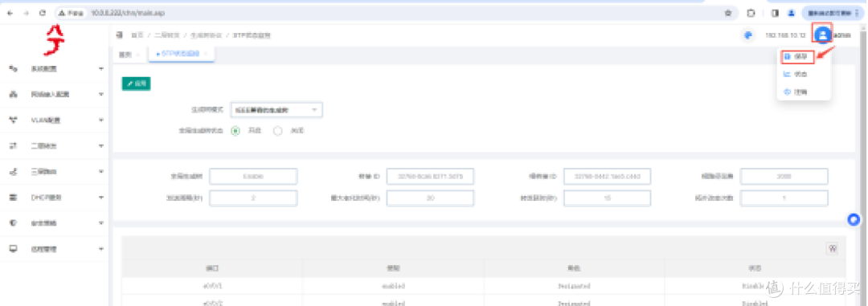Viewport: 868px width, 306px height.
Task: Bookmark the page with the star icon
Action: [x=728, y=13]
